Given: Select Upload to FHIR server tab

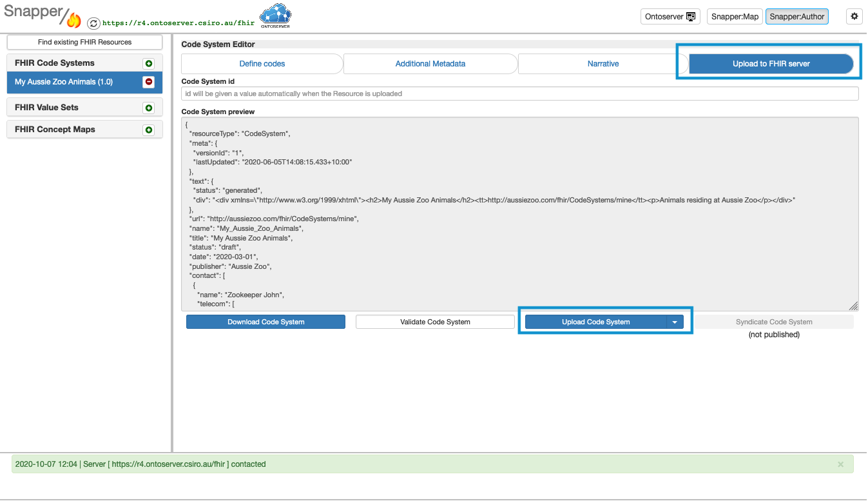Looking at the screenshot, I should click(x=771, y=64).
